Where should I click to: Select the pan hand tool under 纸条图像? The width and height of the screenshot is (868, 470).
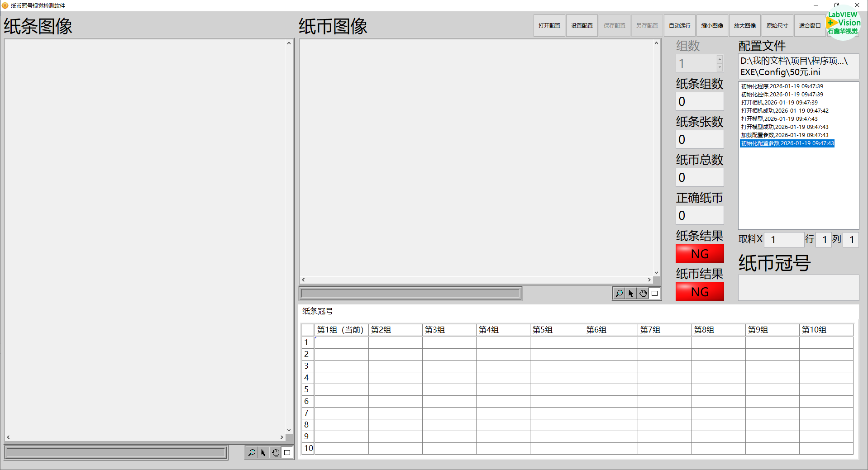pos(276,452)
